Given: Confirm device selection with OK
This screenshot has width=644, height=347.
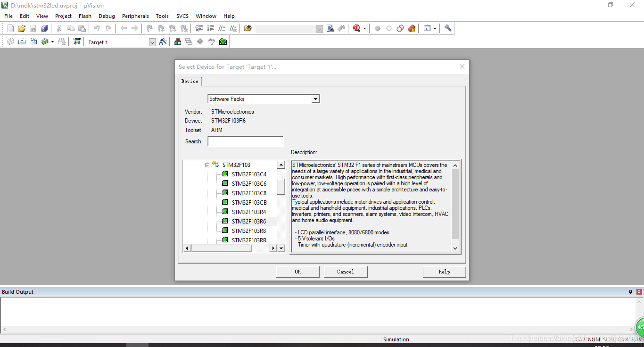Looking at the screenshot, I should (x=298, y=272).
